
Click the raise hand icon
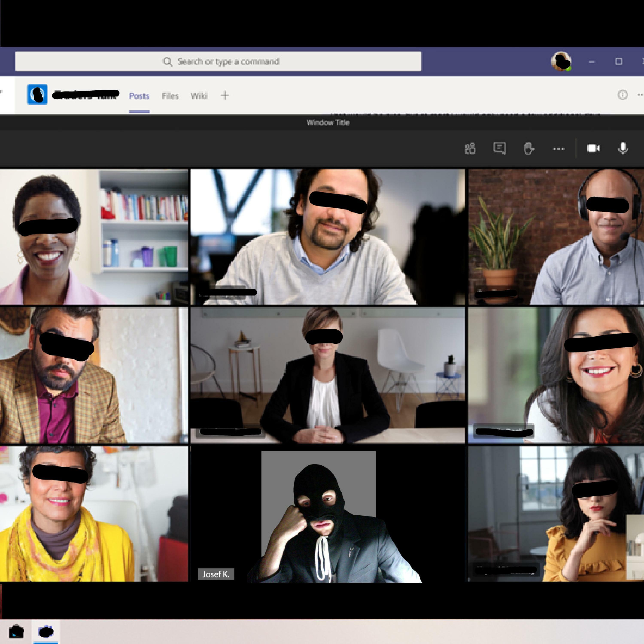click(529, 148)
